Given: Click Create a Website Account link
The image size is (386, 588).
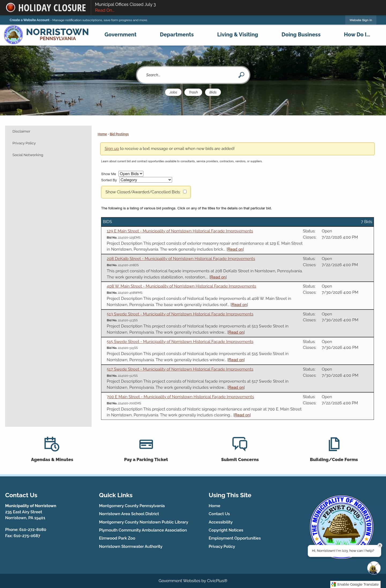Looking at the screenshot, I should (29, 20).
